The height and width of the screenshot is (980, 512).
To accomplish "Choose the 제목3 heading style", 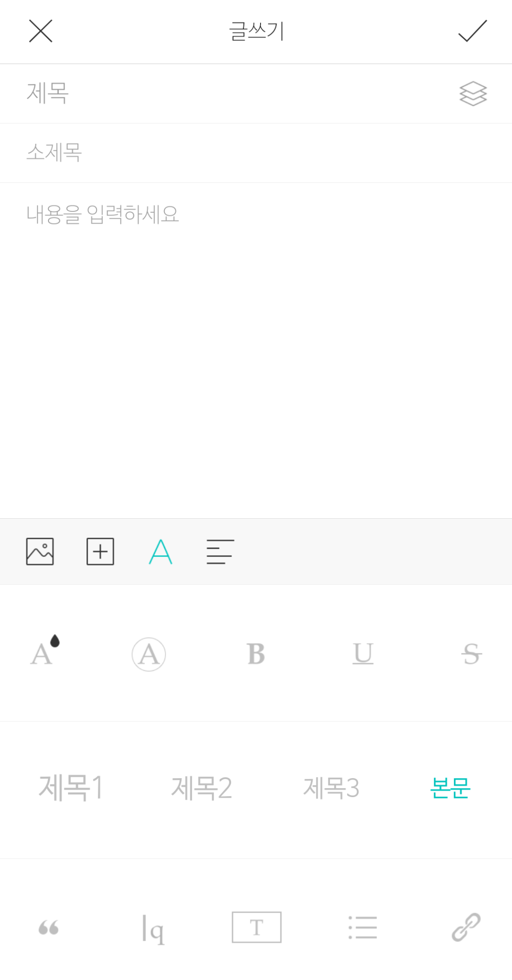I will 331,788.
